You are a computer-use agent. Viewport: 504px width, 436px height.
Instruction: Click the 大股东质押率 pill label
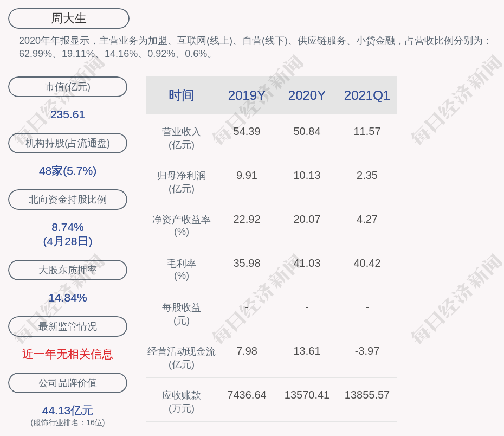pos(68,270)
